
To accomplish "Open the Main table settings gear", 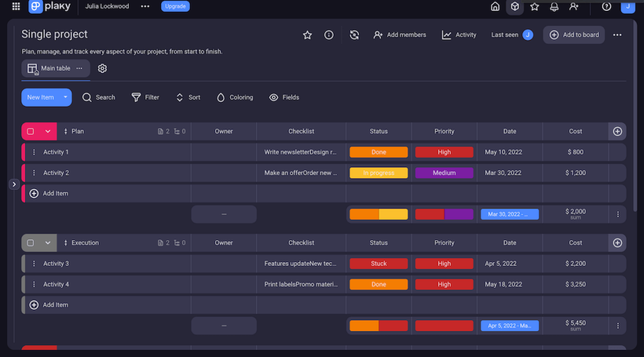I will click(x=103, y=69).
